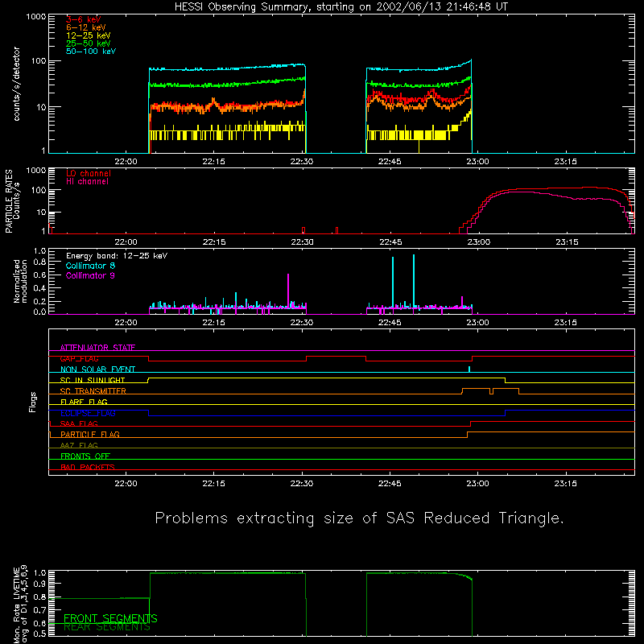Image resolution: width=644 pixels, height=644 pixels.
Task: Click the cyan 50-100 keV legend label
Action: tap(91, 52)
